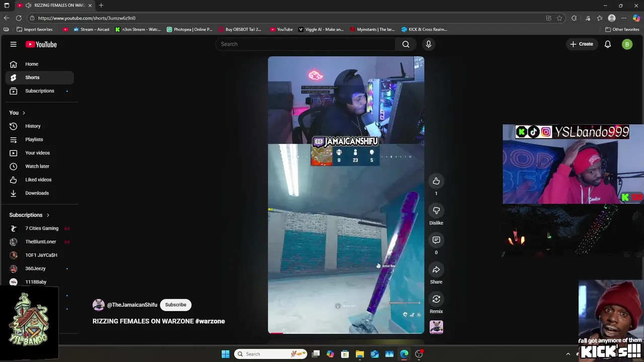
Task: Open Photopea bookmark
Action: coord(190,30)
